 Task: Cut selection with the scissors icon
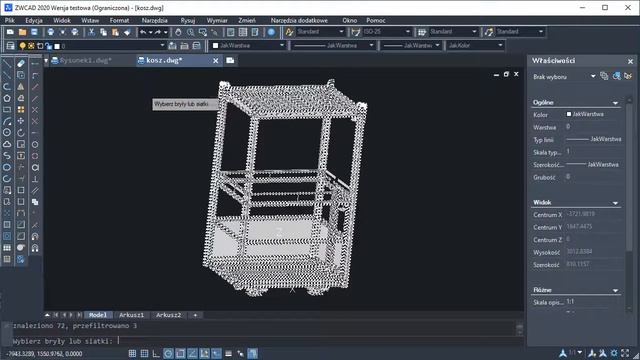(91, 32)
